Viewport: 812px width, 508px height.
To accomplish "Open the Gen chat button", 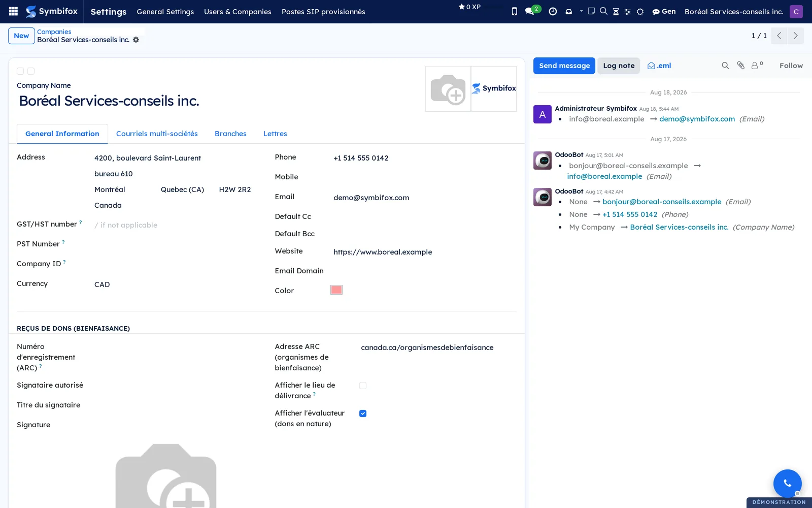I will pos(664,11).
